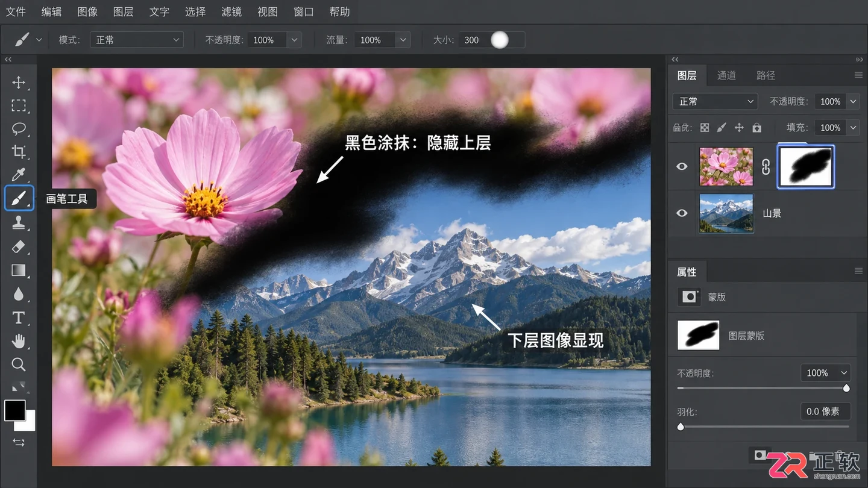Select the Eraser tool
This screenshot has height=488, width=868.
pos(19,246)
